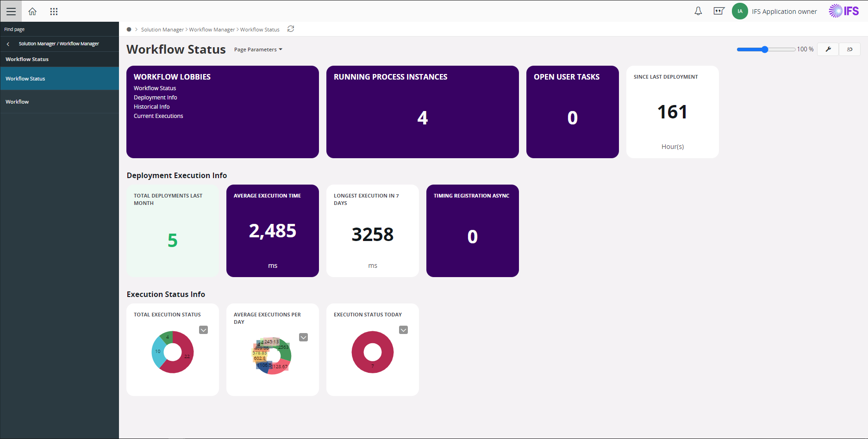This screenshot has height=439, width=868.
Task: Select Workflow Status sidebar item
Action: coord(25,79)
